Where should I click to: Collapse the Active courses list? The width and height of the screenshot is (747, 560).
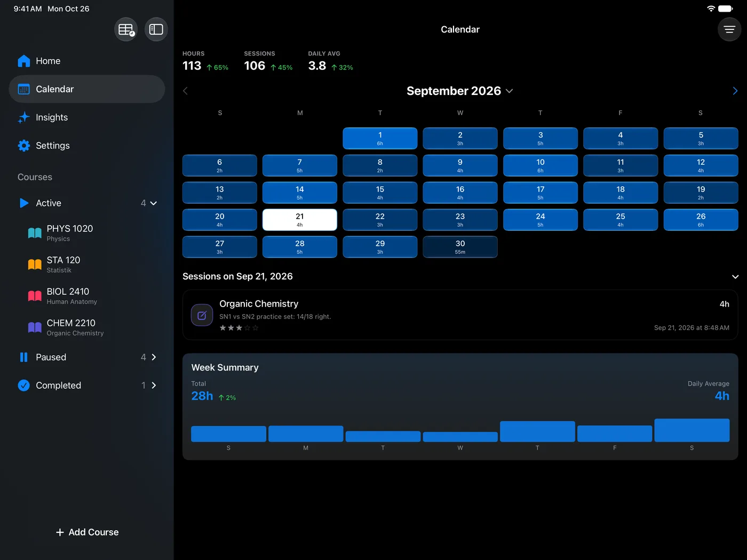[154, 203]
